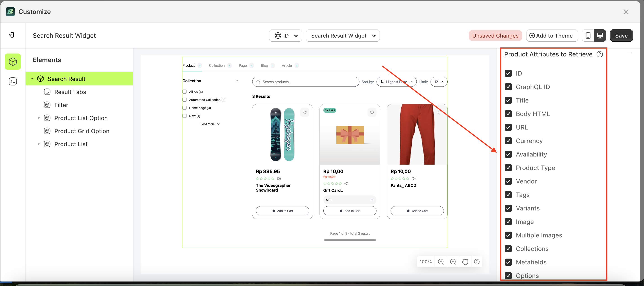Image resolution: width=644 pixels, height=286 pixels.
Task: Open the ID language dropdown
Action: (x=286, y=36)
